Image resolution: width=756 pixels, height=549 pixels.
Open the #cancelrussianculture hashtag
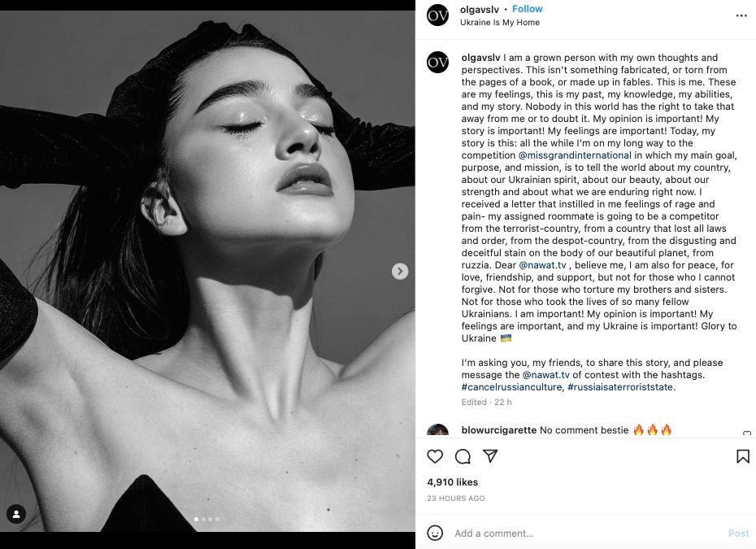511,387
